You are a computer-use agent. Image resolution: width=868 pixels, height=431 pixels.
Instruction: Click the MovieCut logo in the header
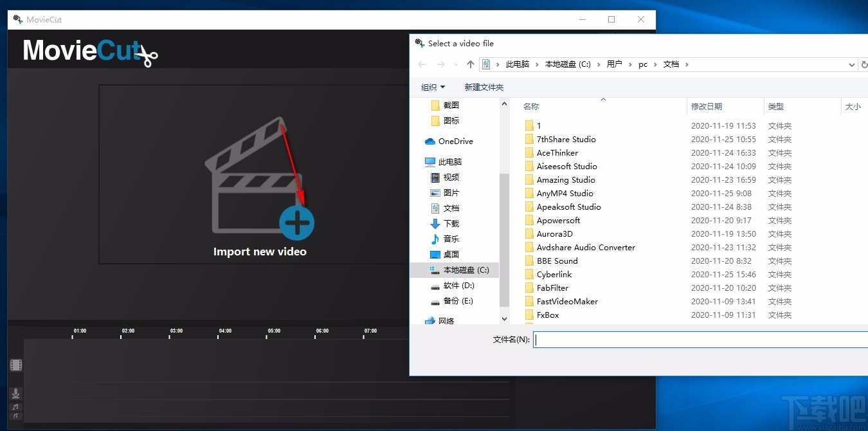coord(90,51)
